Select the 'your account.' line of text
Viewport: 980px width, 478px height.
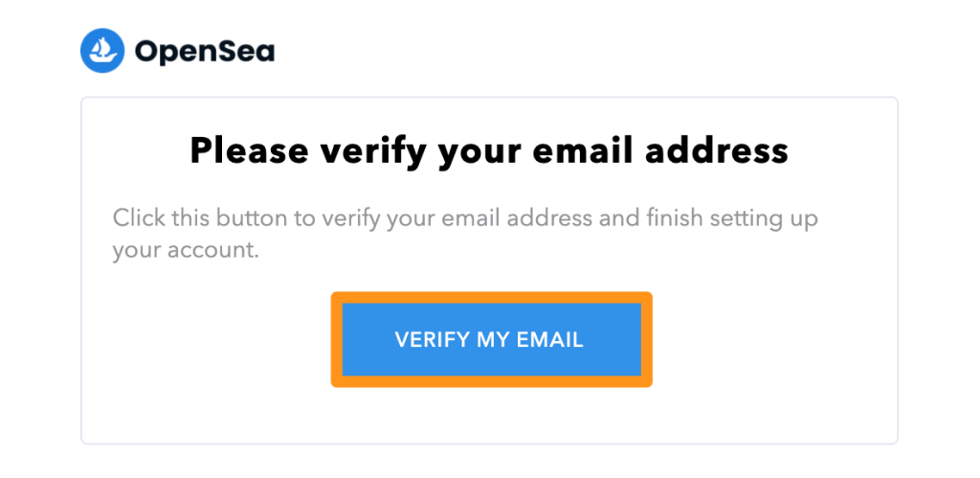[186, 252]
